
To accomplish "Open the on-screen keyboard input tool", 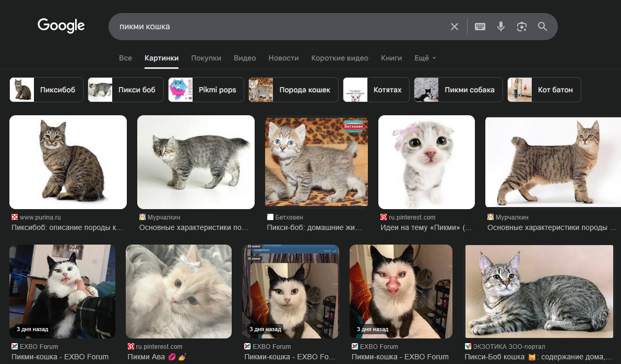I will click(480, 27).
